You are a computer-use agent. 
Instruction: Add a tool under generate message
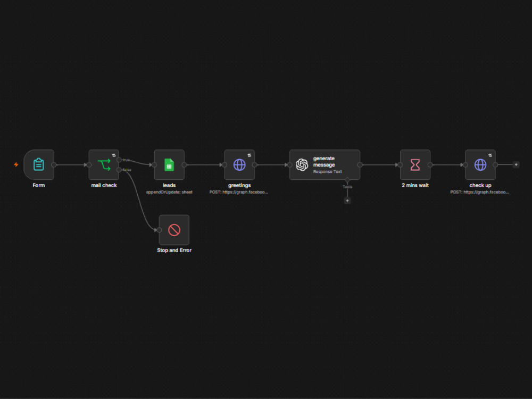point(347,201)
